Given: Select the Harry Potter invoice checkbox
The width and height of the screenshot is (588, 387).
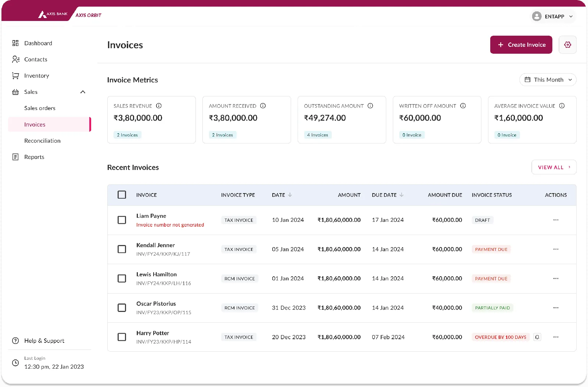Looking at the screenshot, I should 122,337.
